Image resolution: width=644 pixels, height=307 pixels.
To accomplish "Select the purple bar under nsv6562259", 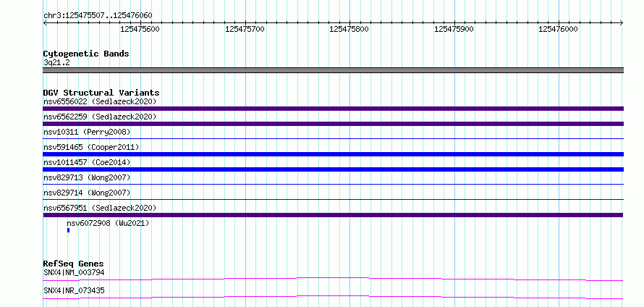I will tap(333, 124).
